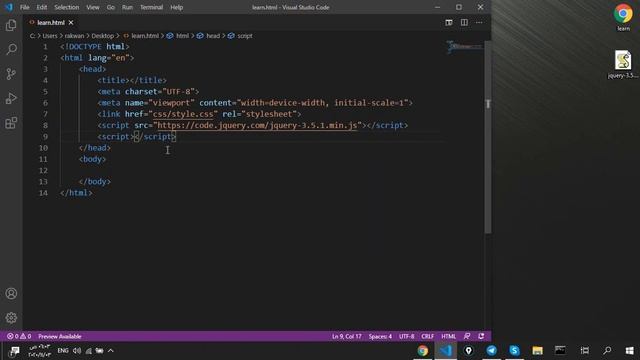Click the Skype taskbar icon
Image resolution: width=640 pixels, height=360 pixels.
(514, 351)
